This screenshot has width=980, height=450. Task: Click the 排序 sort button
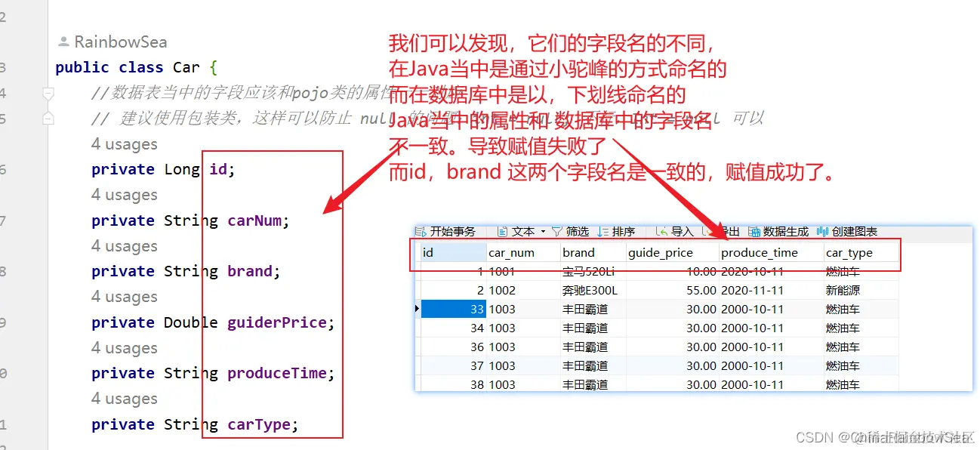coord(616,232)
